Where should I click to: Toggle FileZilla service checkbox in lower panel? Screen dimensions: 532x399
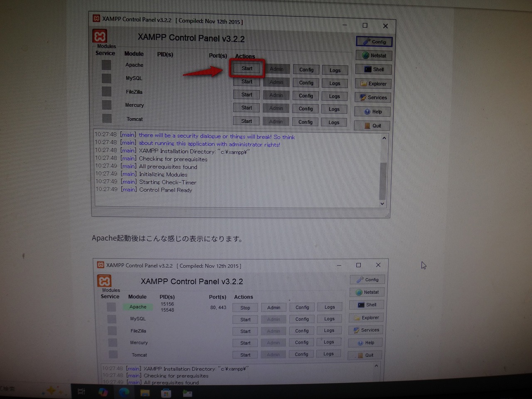coord(112,331)
